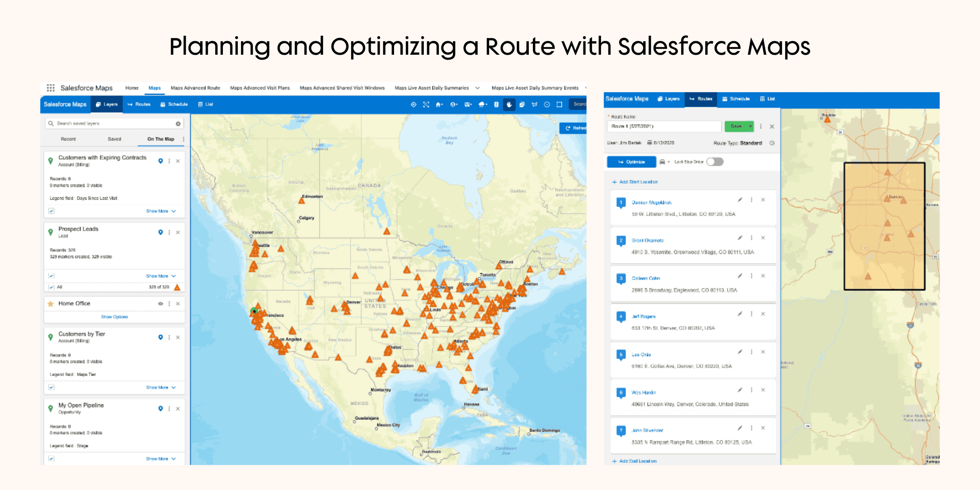Expand Show More under Expiring Contracts layer
The height and width of the screenshot is (490, 980).
161,211
